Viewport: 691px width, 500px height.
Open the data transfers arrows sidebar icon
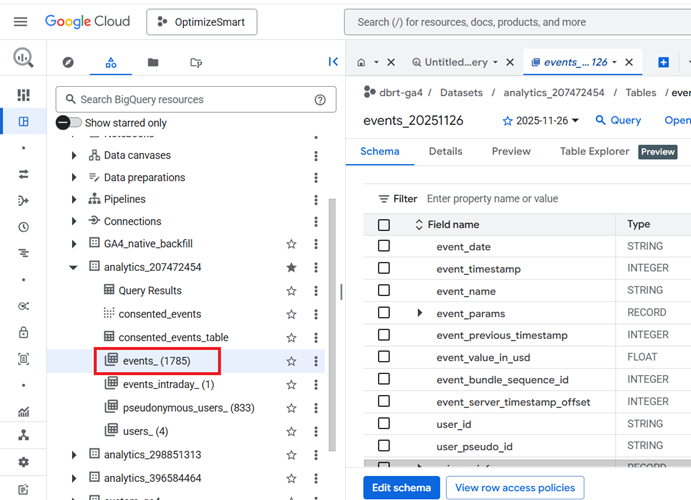[23, 174]
